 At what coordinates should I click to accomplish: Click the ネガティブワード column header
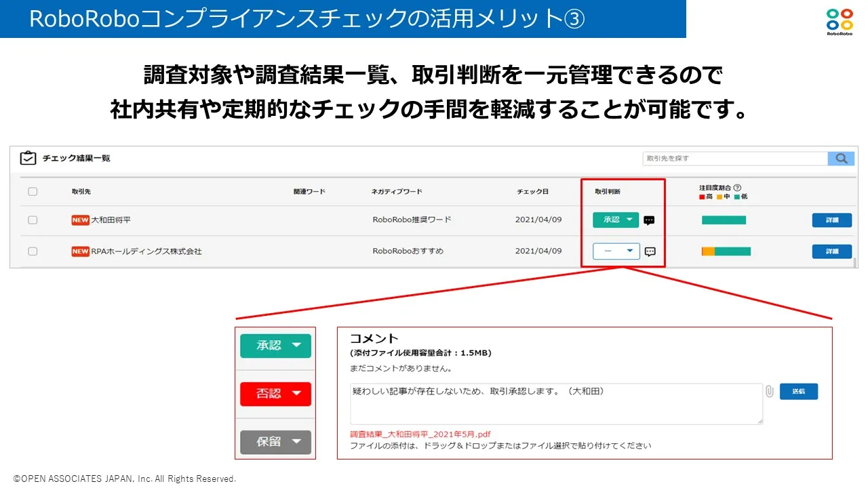pos(397,192)
